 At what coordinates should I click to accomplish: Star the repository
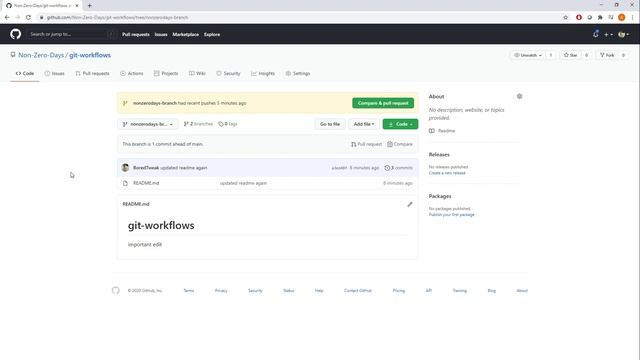tap(570, 55)
